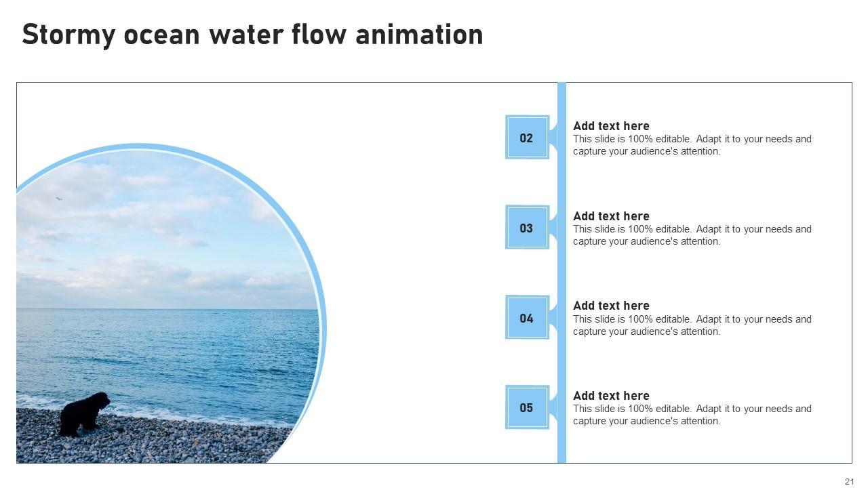Click the small bird in the sky
Screen dimensions: 868x488
[58, 199]
